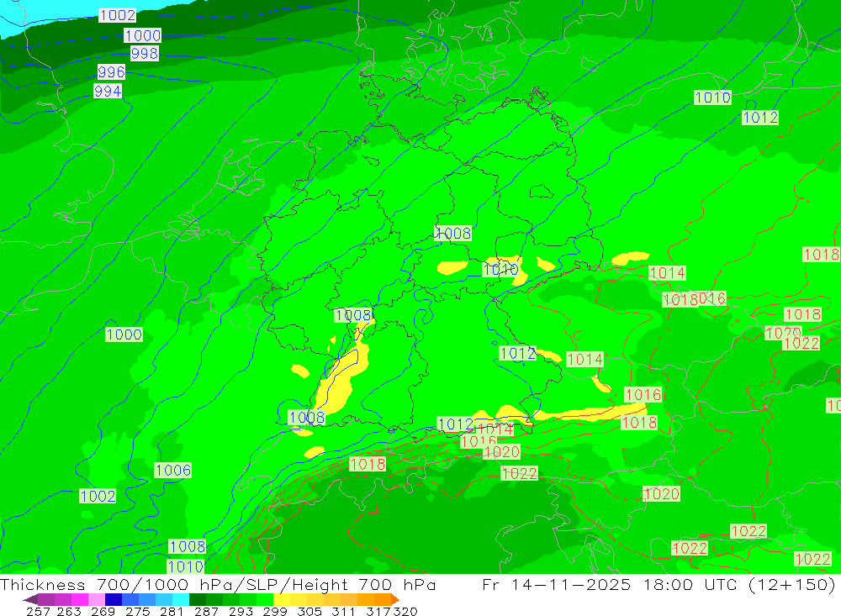This screenshot has height=616, width=841.
Task: Click the 1002 label beside the cyan area
Action: point(118,15)
